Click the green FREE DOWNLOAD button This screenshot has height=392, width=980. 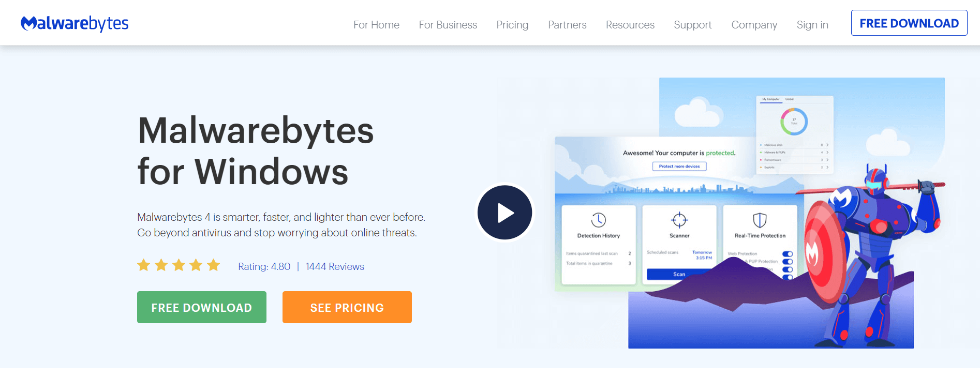click(202, 307)
